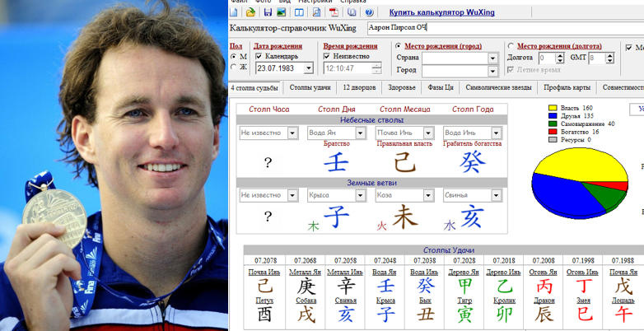Click the copy pages toolbar icon
The width and height of the screenshot is (644, 331).
click(x=352, y=12)
